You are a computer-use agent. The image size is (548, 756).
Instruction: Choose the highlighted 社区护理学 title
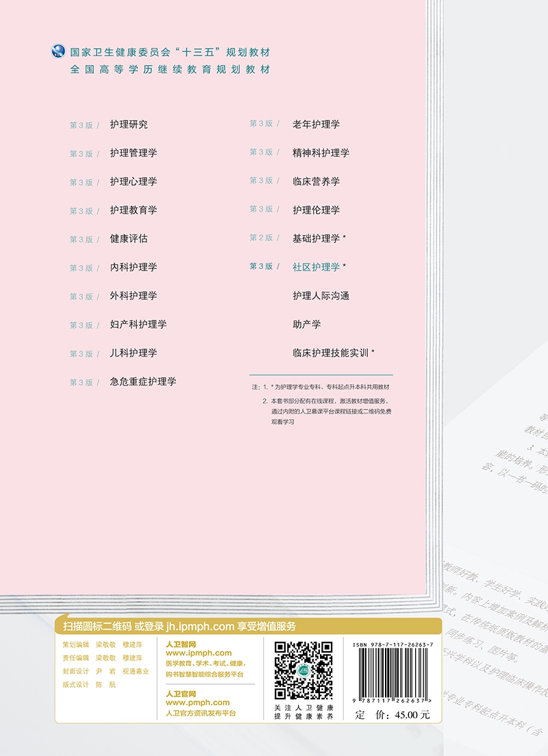coord(316,267)
